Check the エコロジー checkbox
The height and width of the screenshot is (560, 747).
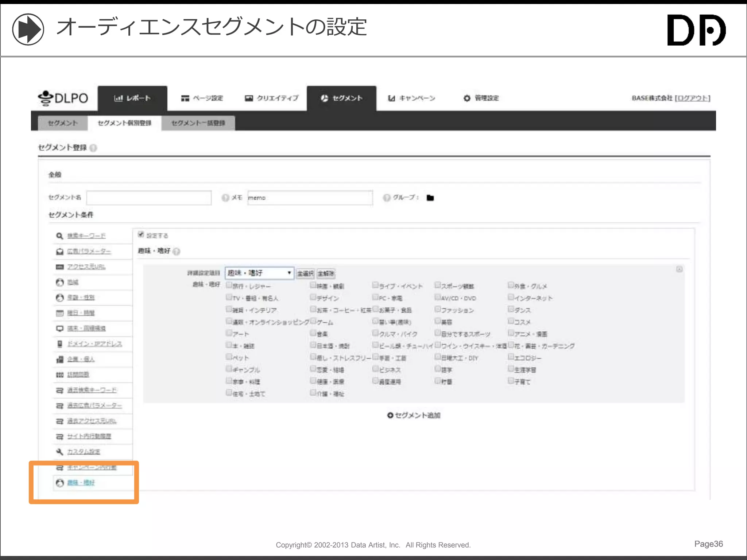point(511,356)
